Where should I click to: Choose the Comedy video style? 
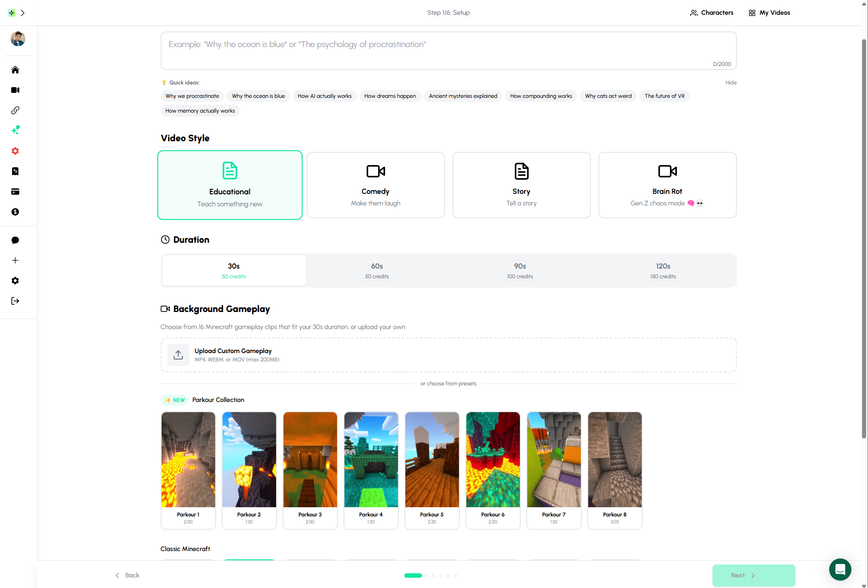coord(375,185)
